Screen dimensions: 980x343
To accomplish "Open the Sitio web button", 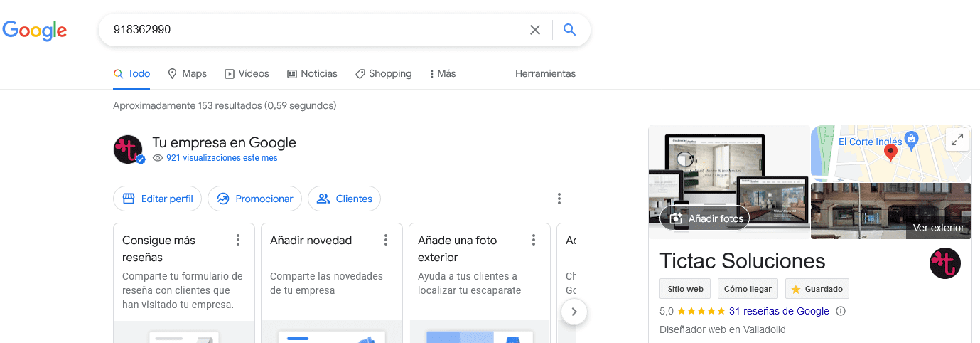I will (686, 289).
